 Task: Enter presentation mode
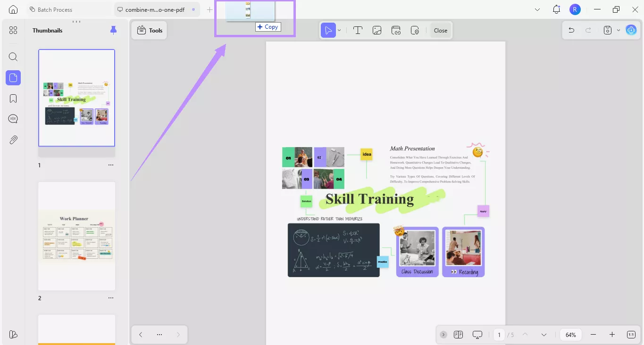pos(477,335)
